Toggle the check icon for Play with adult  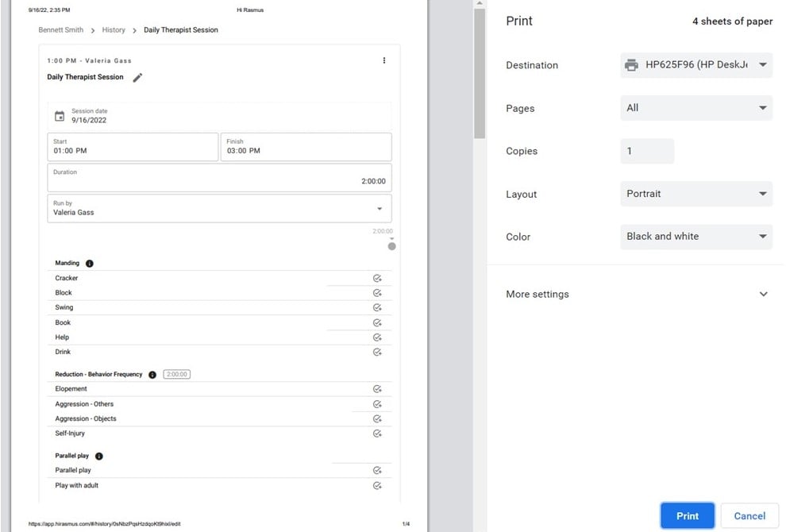(377, 485)
